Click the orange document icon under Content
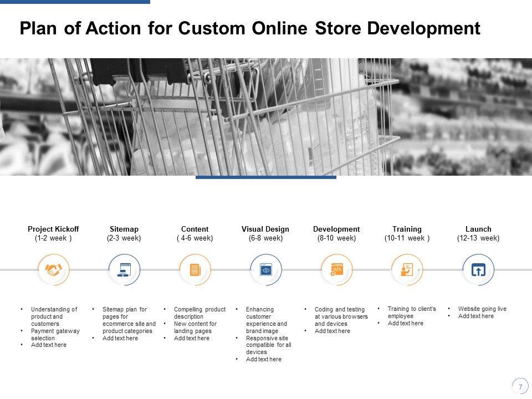Screen dimensions: 532x399 [195, 270]
